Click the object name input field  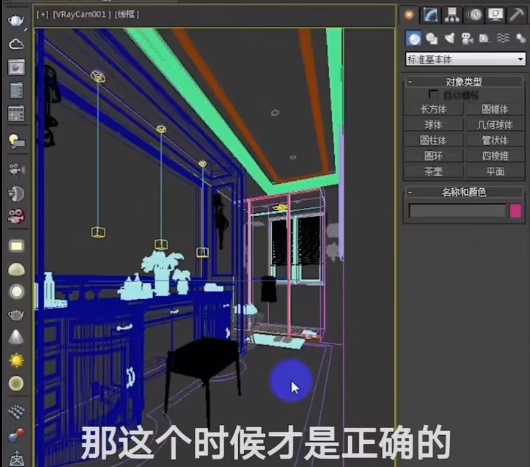pos(458,212)
